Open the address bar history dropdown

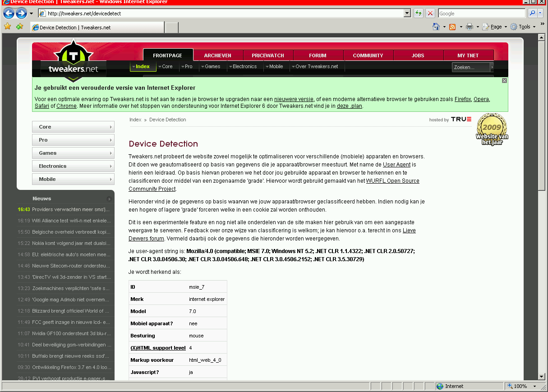(407, 14)
